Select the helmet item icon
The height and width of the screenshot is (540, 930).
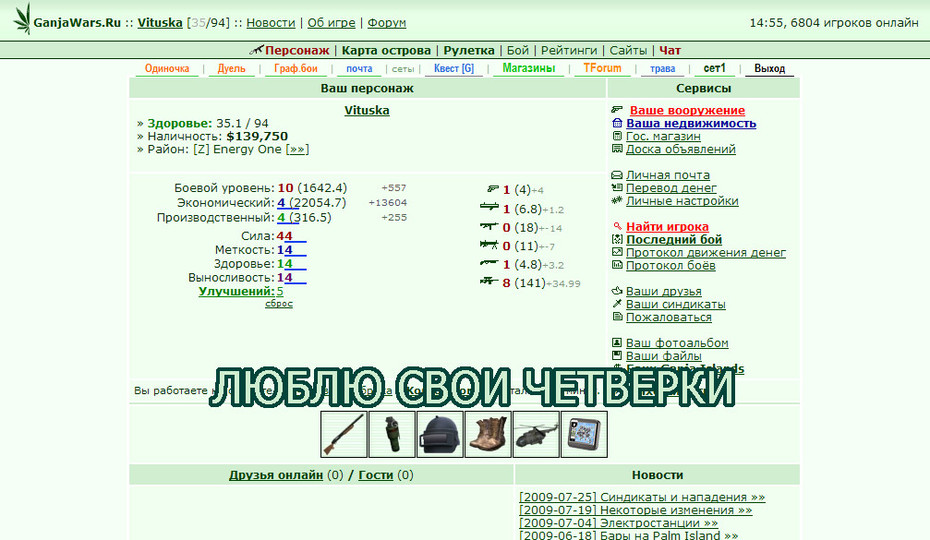pyautogui.click(x=440, y=434)
